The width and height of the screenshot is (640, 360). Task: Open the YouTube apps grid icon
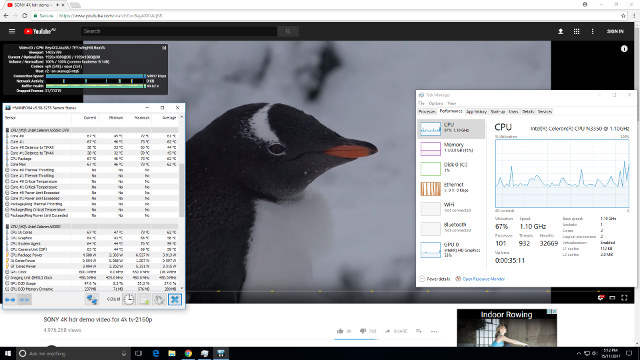click(576, 31)
